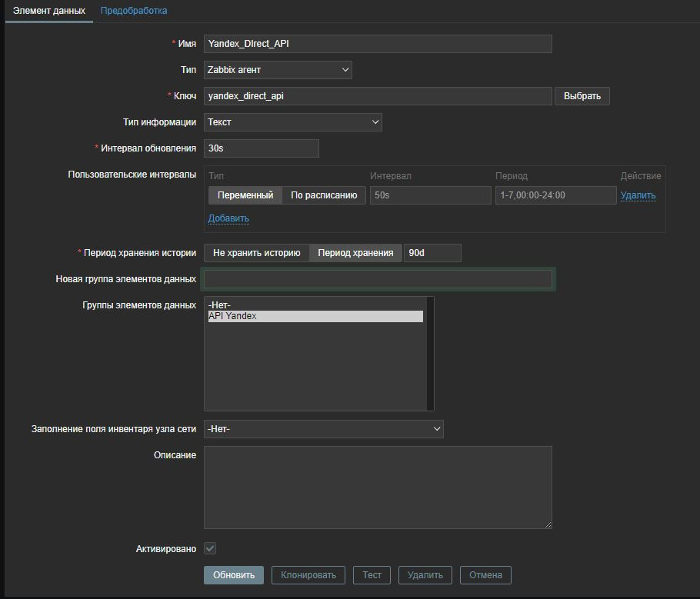The image size is (700, 599).
Task: Click the Клонировать button
Action: click(308, 575)
